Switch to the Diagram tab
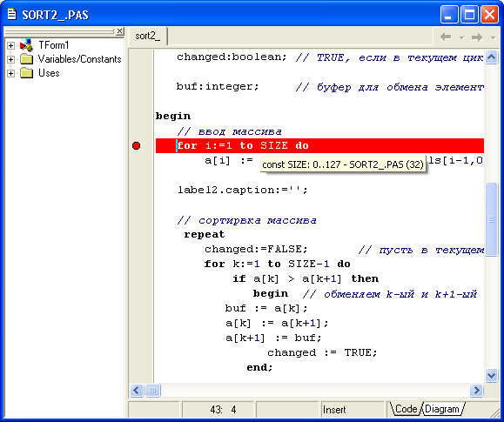The width and height of the screenshot is (504, 422). tap(442, 409)
